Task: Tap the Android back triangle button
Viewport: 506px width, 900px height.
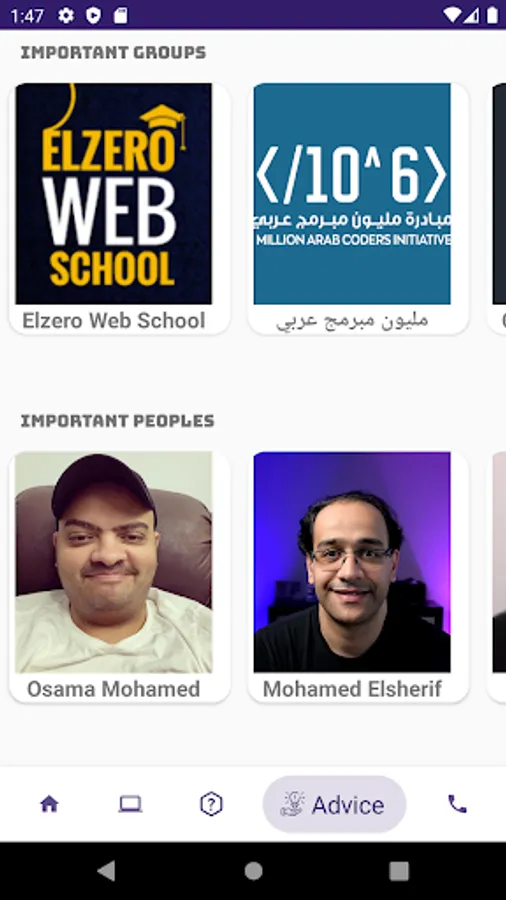Action: pos(107,871)
